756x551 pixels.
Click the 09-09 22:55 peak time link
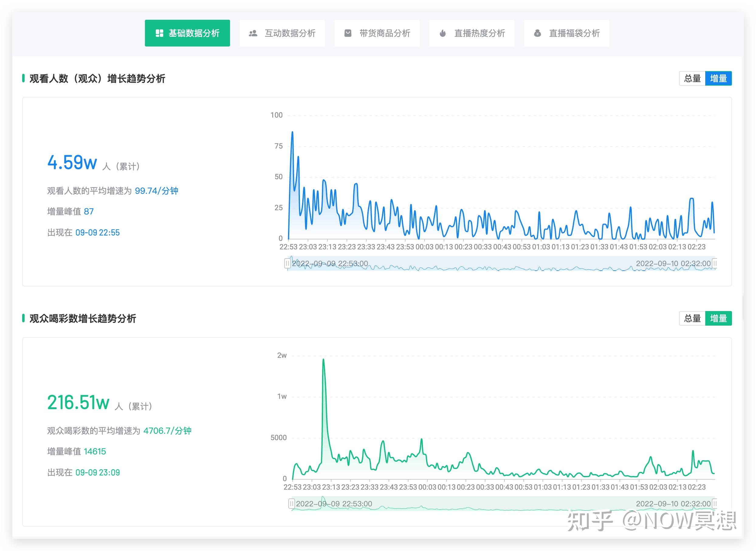(98, 232)
